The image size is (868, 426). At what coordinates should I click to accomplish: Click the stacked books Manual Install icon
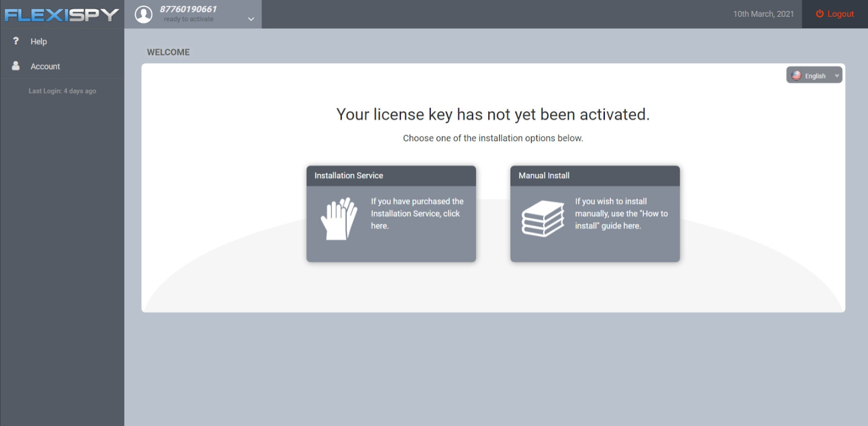(x=543, y=219)
